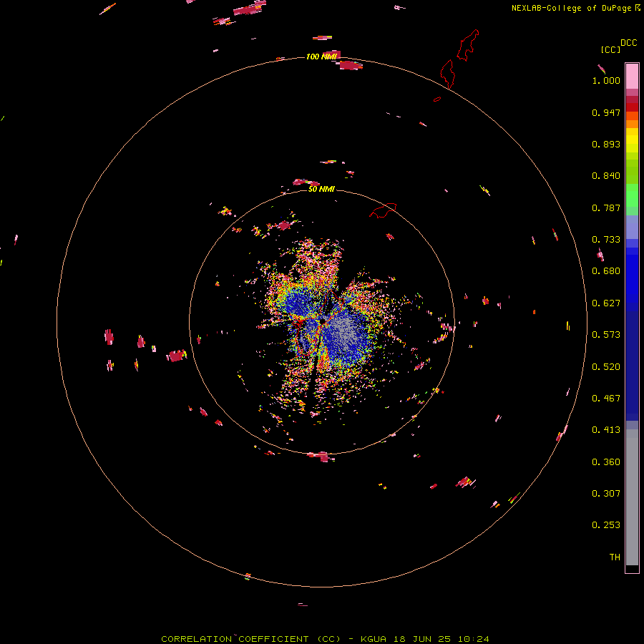
Task: Pick the red color bar segment
Action: (632, 107)
